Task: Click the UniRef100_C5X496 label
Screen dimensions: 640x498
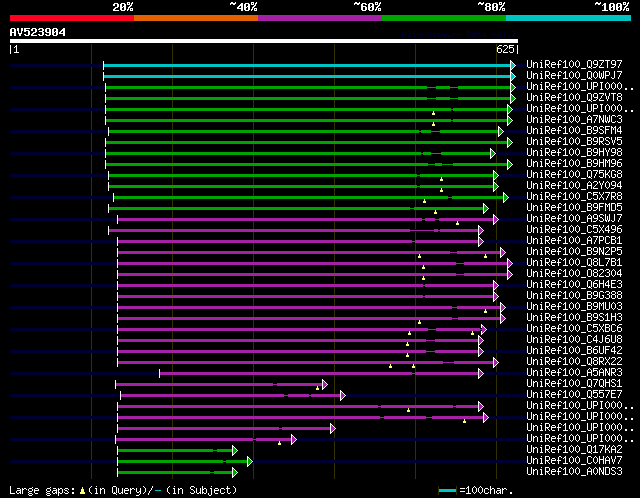Action: tap(574, 229)
